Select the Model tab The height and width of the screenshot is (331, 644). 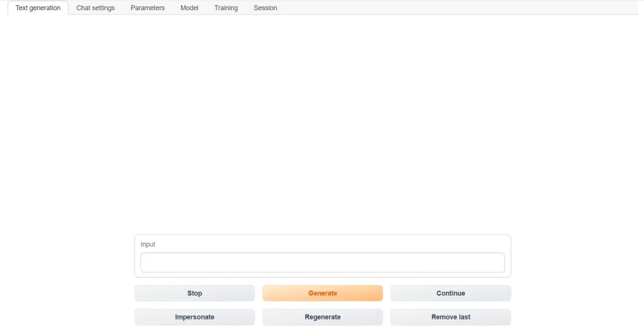click(189, 8)
